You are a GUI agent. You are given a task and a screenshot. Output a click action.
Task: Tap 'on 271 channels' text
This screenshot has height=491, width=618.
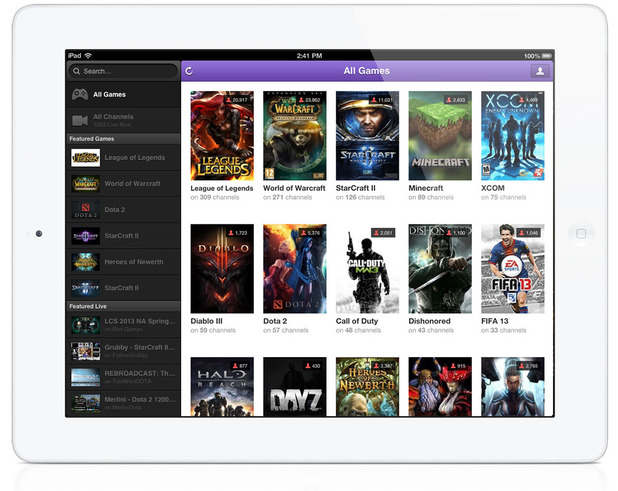(x=287, y=197)
